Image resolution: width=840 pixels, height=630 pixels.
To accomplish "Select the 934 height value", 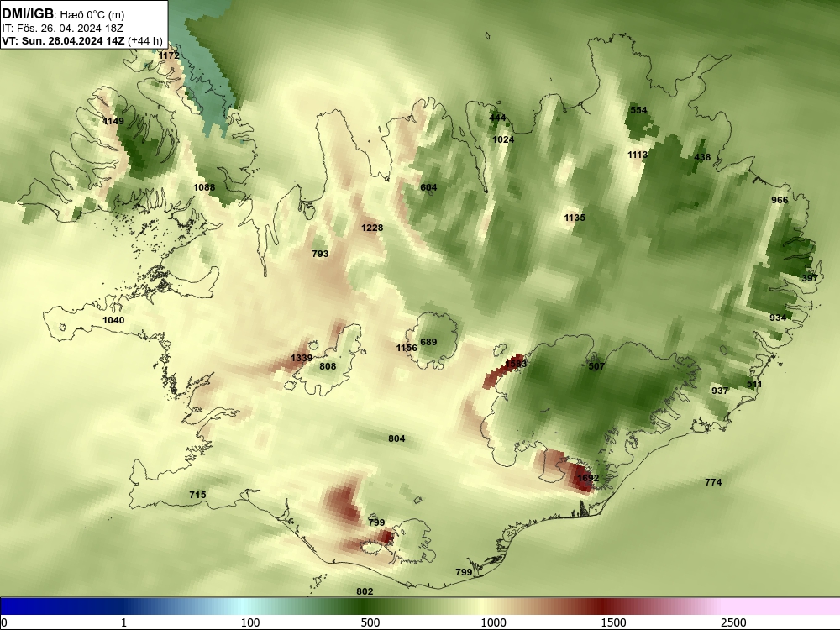I will point(778,318).
